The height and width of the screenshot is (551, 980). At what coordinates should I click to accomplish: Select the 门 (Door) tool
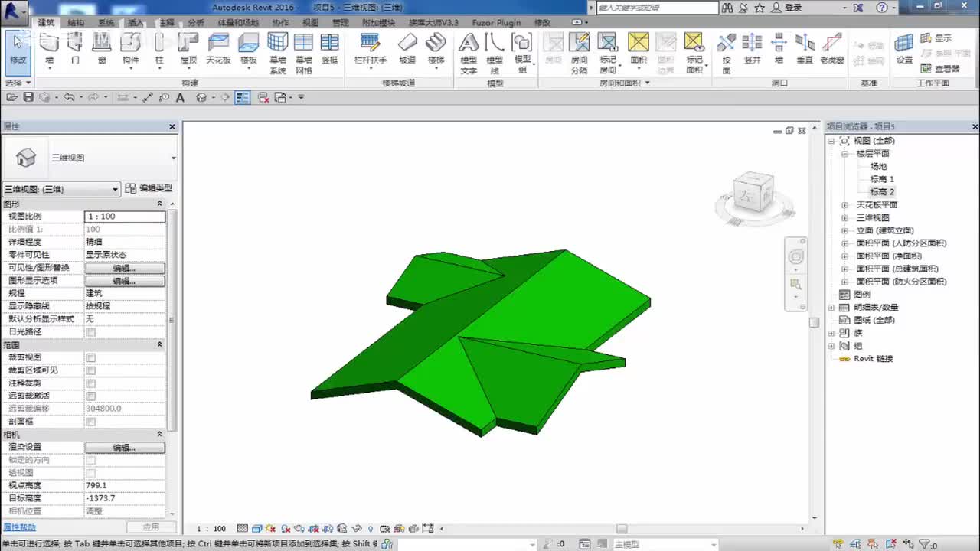[x=75, y=49]
